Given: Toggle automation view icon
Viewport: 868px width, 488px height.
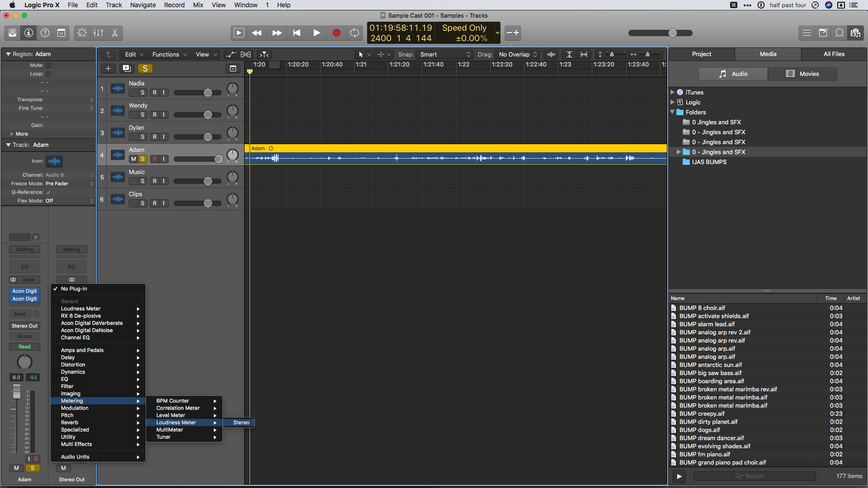Looking at the screenshot, I should coord(231,55).
